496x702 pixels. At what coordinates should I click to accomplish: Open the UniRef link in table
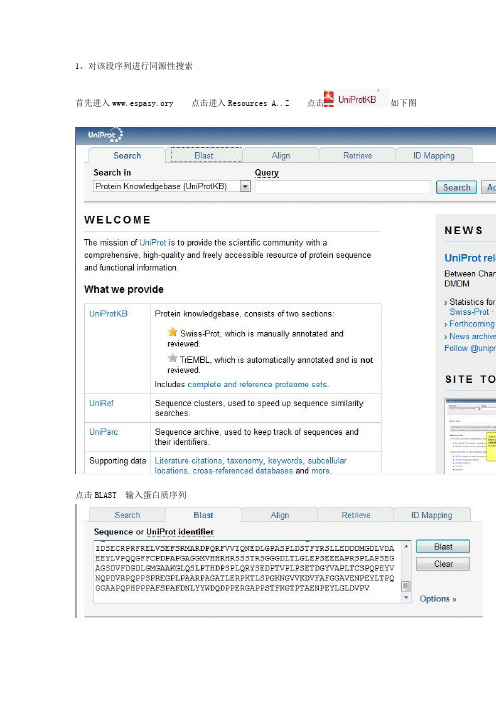point(101,403)
